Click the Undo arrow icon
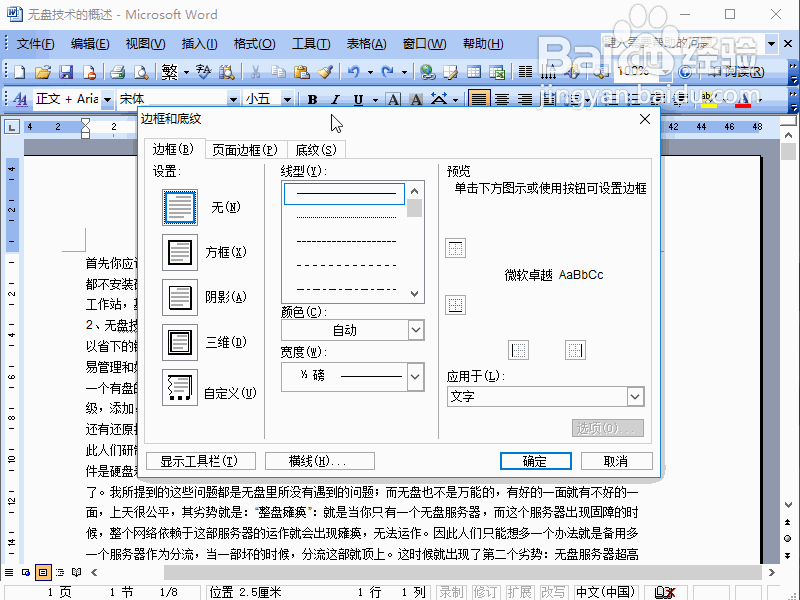 [354, 72]
